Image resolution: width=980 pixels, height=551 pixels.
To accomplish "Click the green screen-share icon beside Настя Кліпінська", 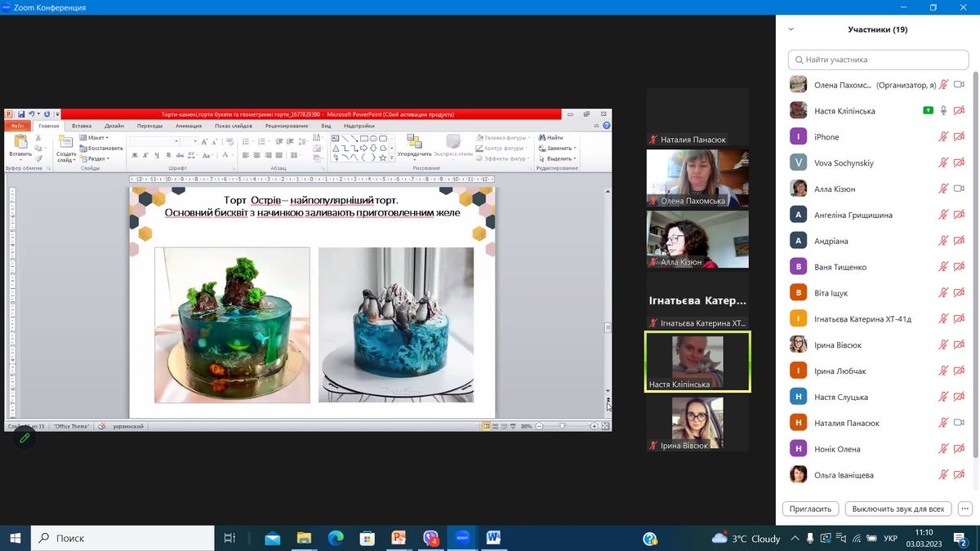I will 928,111.
